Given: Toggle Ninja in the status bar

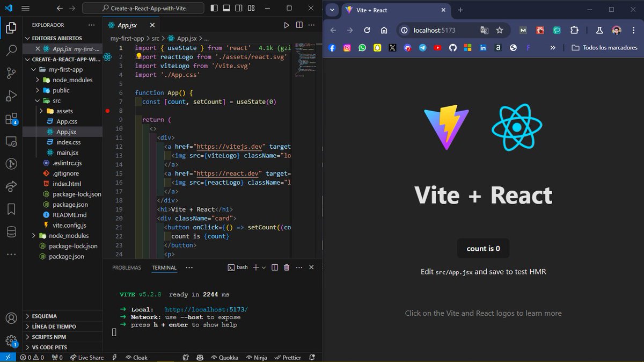Looking at the screenshot, I should tap(256, 357).
